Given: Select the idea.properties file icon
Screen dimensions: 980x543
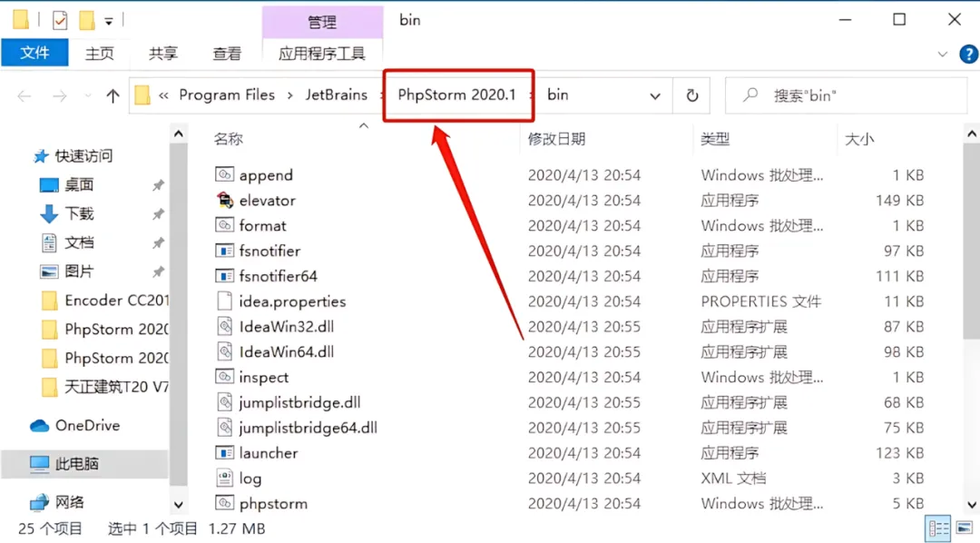Looking at the screenshot, I should (224, 301).
